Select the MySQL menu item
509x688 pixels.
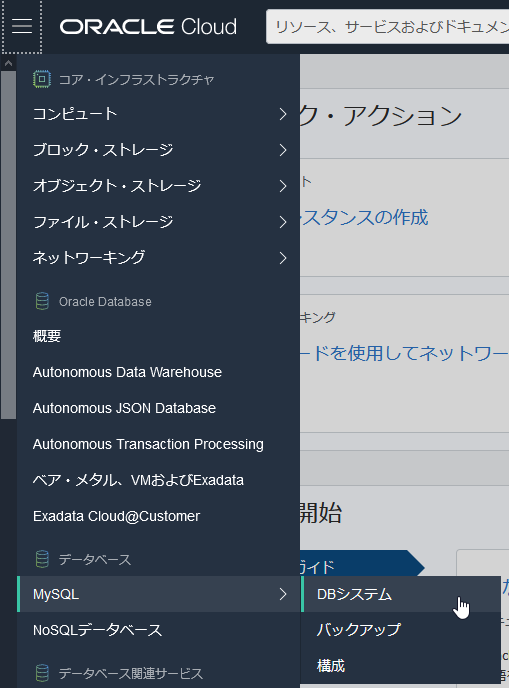[158, 594]
